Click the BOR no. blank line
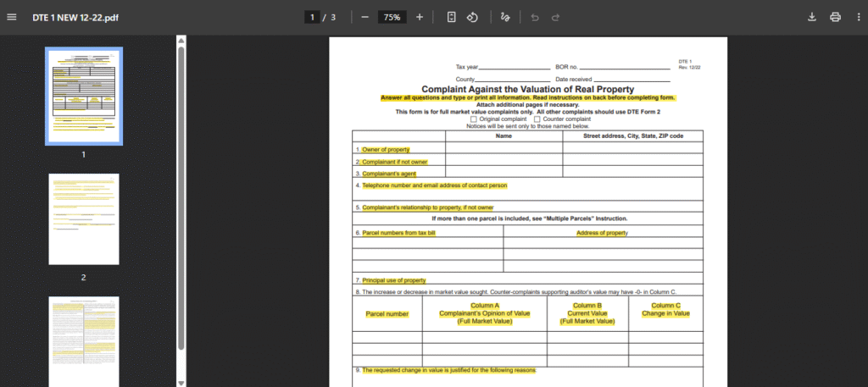The height and width of the screenshot is (387, 868). [x=625, y=68]
